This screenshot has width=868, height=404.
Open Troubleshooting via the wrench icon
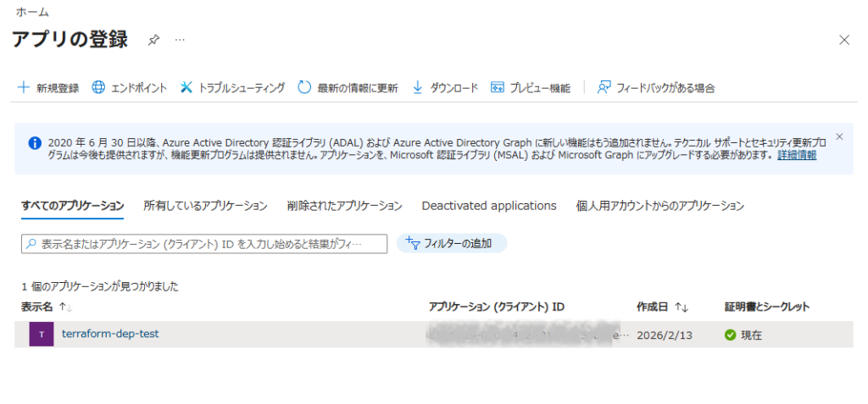[x=186, y=87]
